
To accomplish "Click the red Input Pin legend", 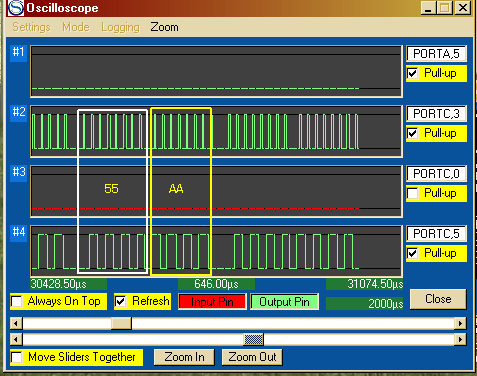I will tap(212, 302).
